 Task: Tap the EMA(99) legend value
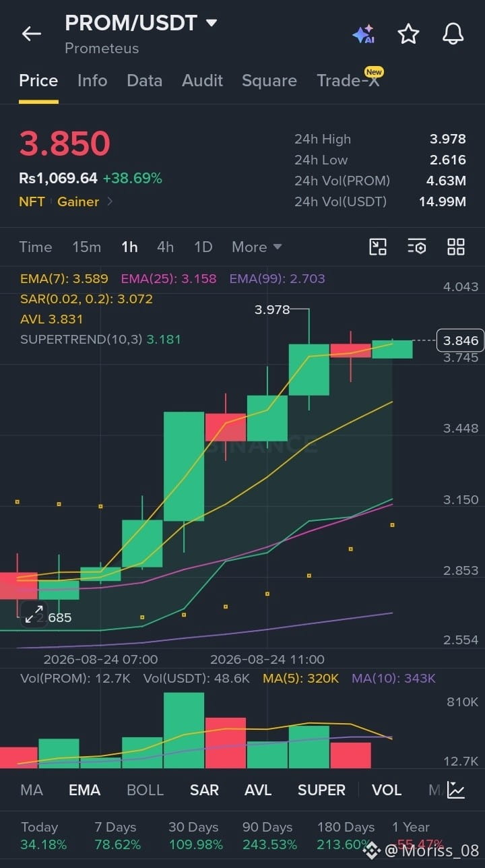click(278, 278)
